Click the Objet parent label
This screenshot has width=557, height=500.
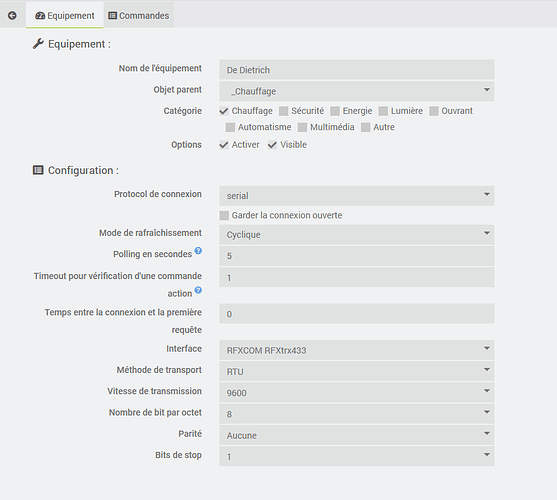coord(178,89)
